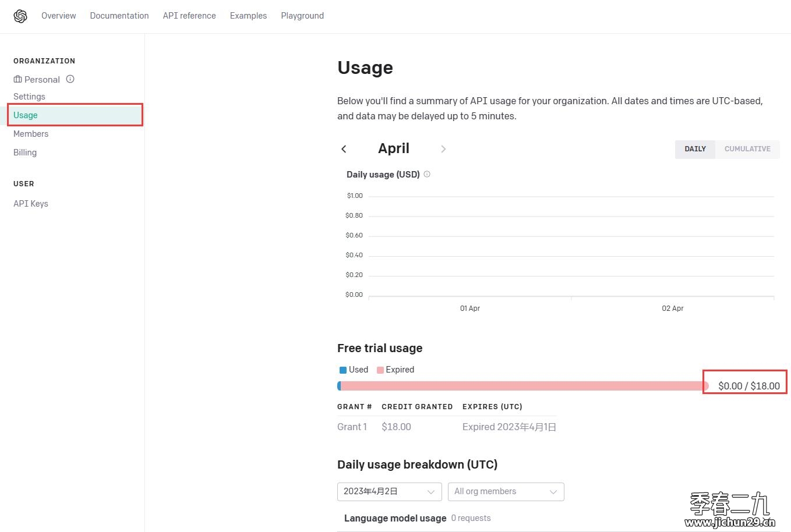791x532 pixels.
Task: Switch chart to CUMULATIVE view
Action: tap(747, 149)
